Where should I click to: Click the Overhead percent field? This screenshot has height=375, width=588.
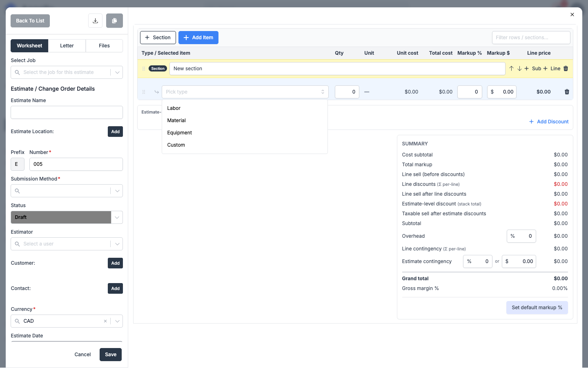pyautogui.click(x=521, y=236)
